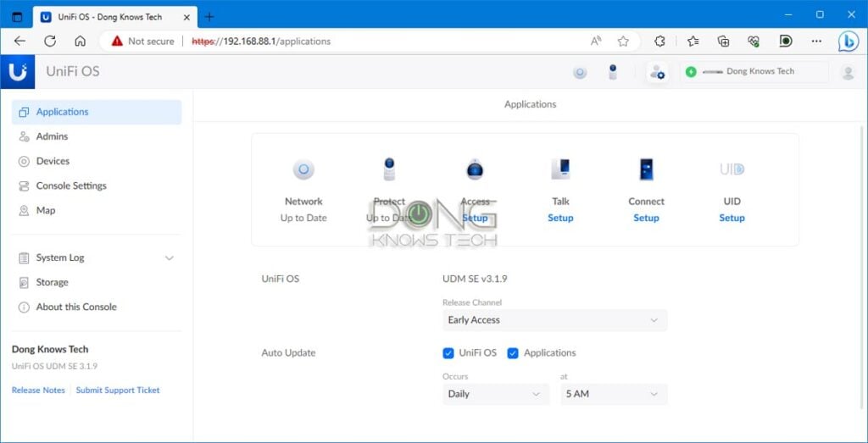The width and height of the screenshot is (868, 443).
Task: Open Network shortcut icon in top header
Action: pos(580,72)
